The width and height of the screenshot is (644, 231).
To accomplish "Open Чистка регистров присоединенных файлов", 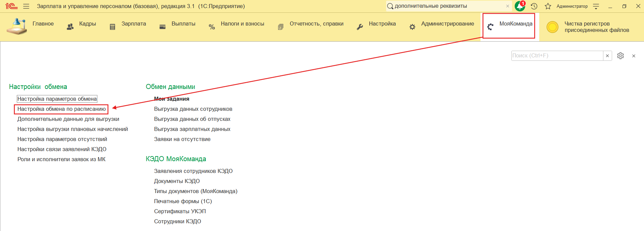I will [x=596, y=27].
